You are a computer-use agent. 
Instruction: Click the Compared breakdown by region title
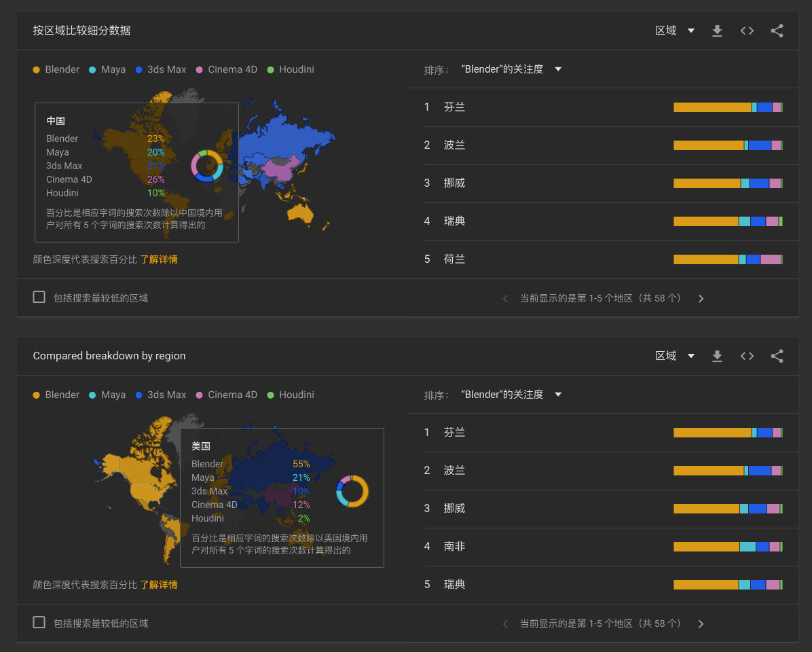pyautogui.click(x=109, y=356)
